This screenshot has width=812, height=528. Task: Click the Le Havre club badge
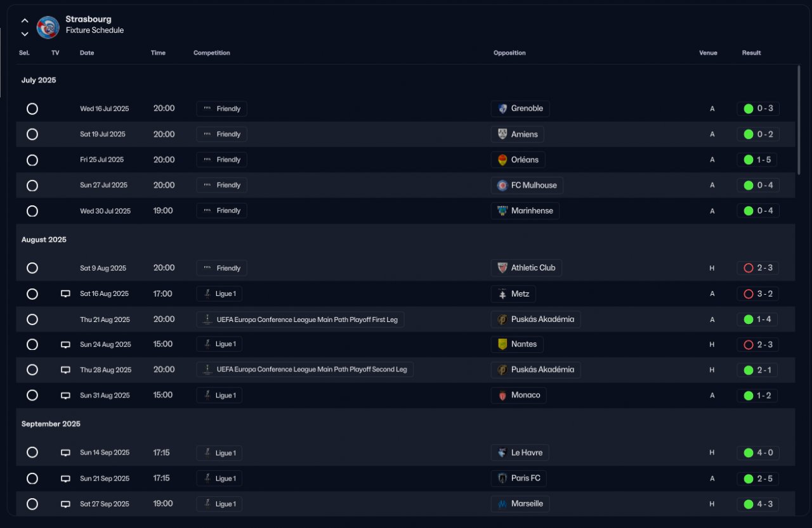(x=502, y=453)
